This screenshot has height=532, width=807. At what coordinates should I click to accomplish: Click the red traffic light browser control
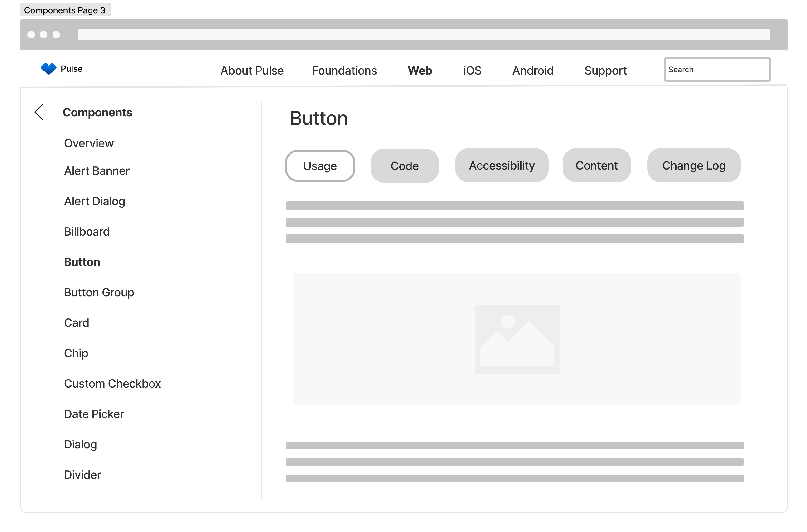tap(31, 35)
